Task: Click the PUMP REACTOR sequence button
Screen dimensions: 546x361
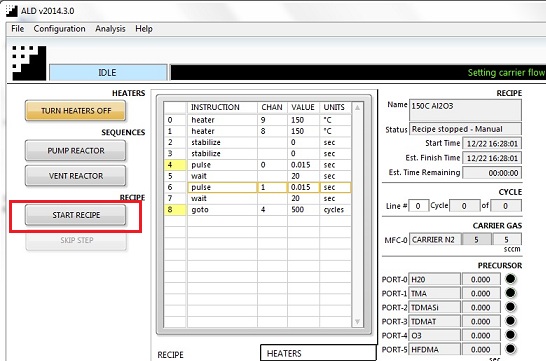Action: [x=76, y=151]
